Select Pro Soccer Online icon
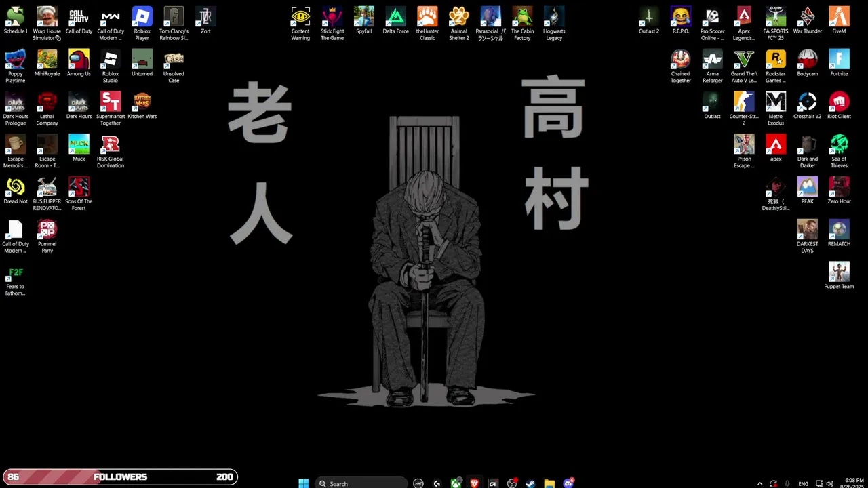The image size is (868, 488). point(712,24)
